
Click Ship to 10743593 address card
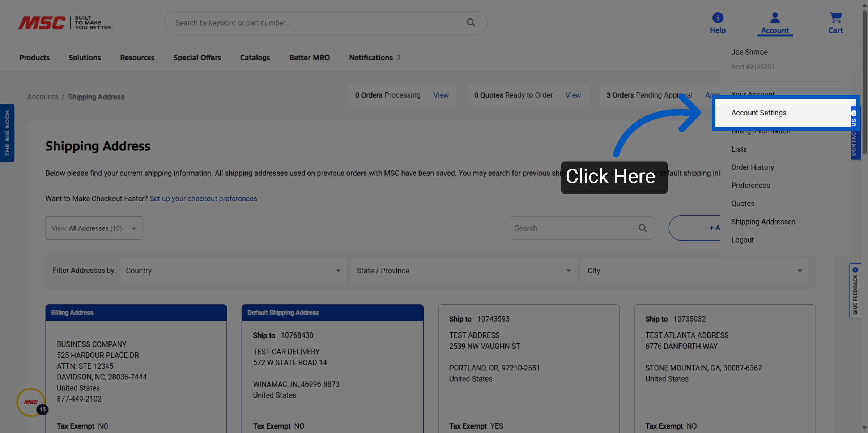coord(529,369)
